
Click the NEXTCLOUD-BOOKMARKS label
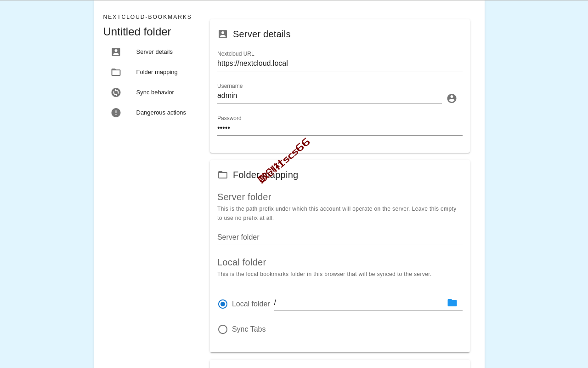pyautogui.click(x=147, y=17)
